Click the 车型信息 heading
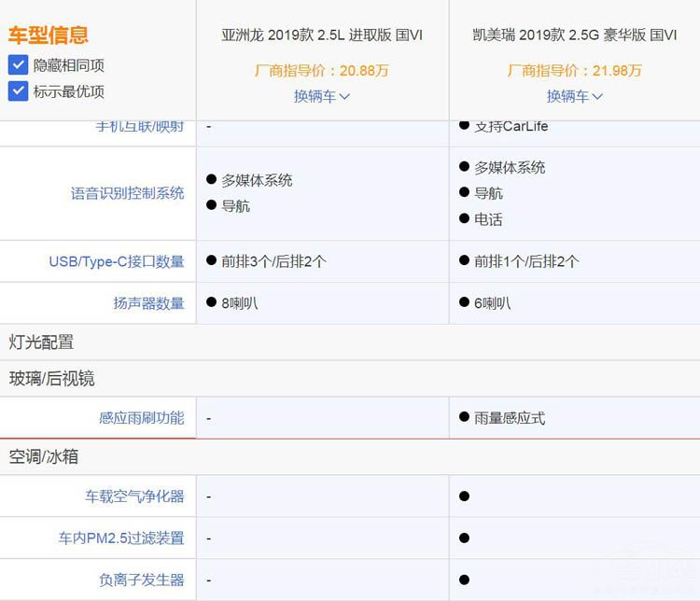Viewport: 700px width, 601px height. (49, 35)
